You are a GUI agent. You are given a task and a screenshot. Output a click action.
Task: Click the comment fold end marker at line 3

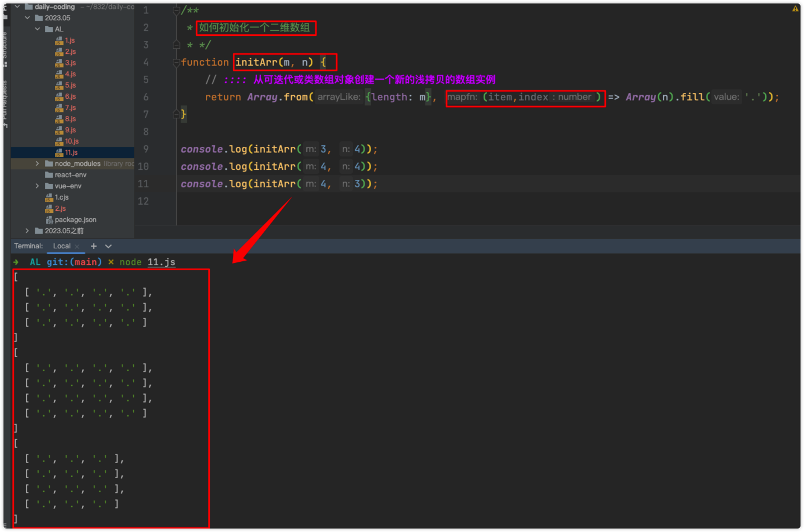[x=176, y=45]
